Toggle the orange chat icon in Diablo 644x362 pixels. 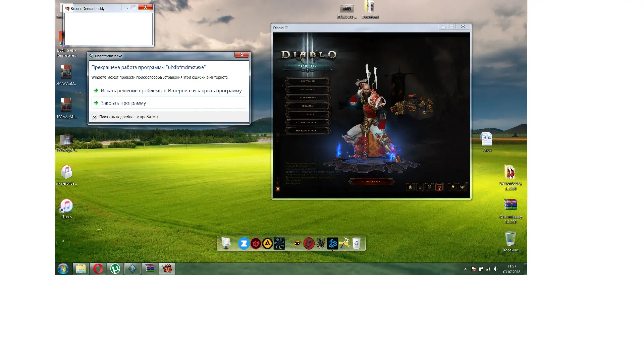coord(277,189)
